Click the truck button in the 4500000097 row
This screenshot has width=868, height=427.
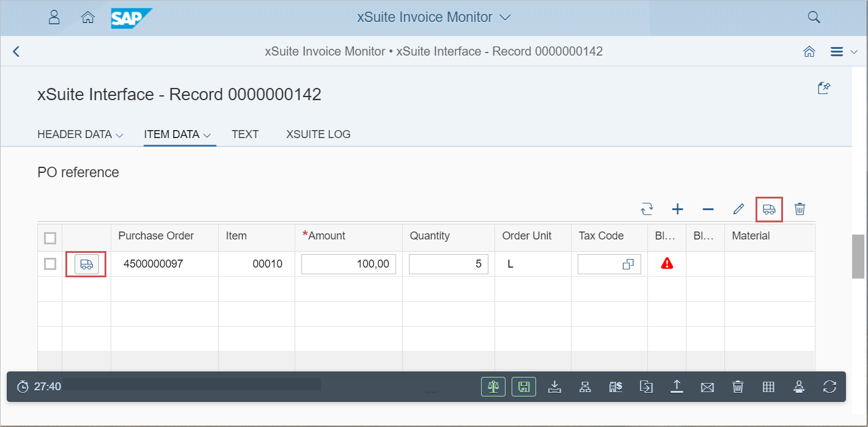(86, 264)
